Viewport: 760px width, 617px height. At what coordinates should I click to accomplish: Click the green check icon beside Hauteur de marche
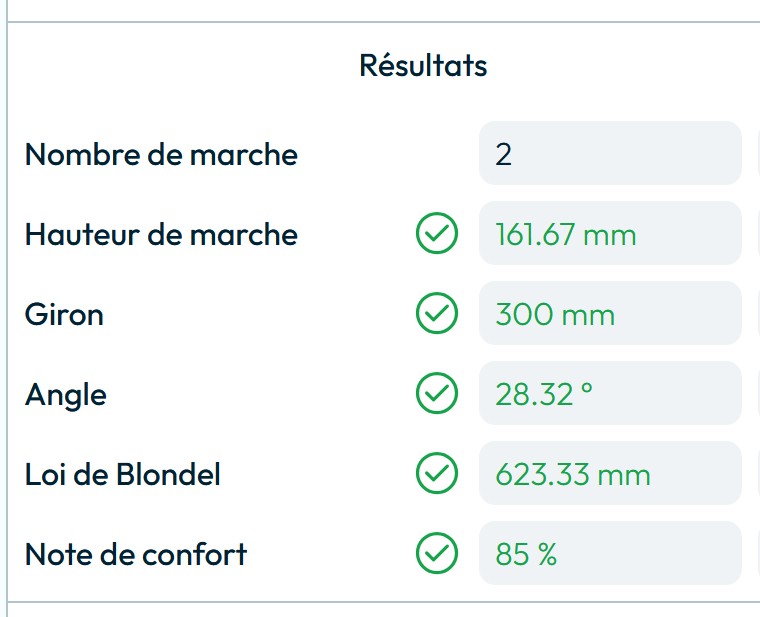tap(436, 234)
